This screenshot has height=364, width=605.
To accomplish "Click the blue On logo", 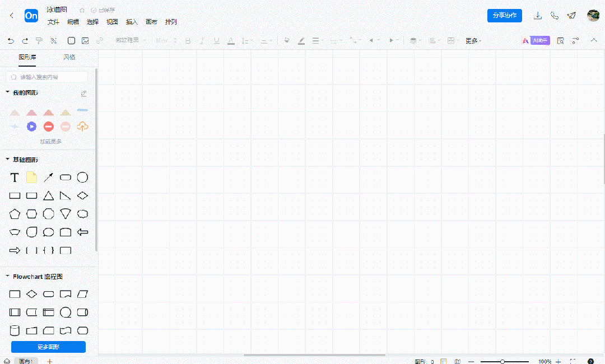I will (31, 16).
